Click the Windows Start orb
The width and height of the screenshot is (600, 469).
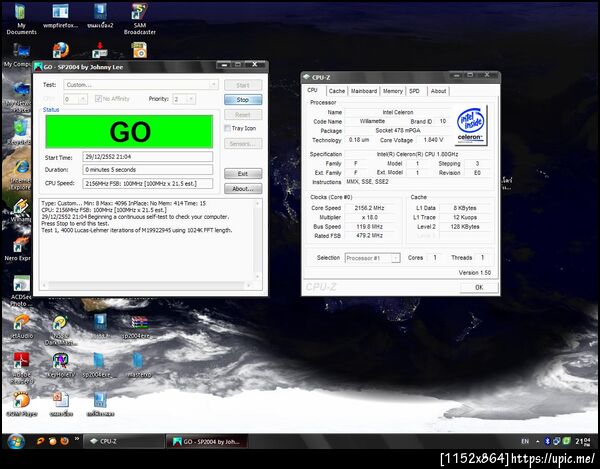tap(16, 441)
